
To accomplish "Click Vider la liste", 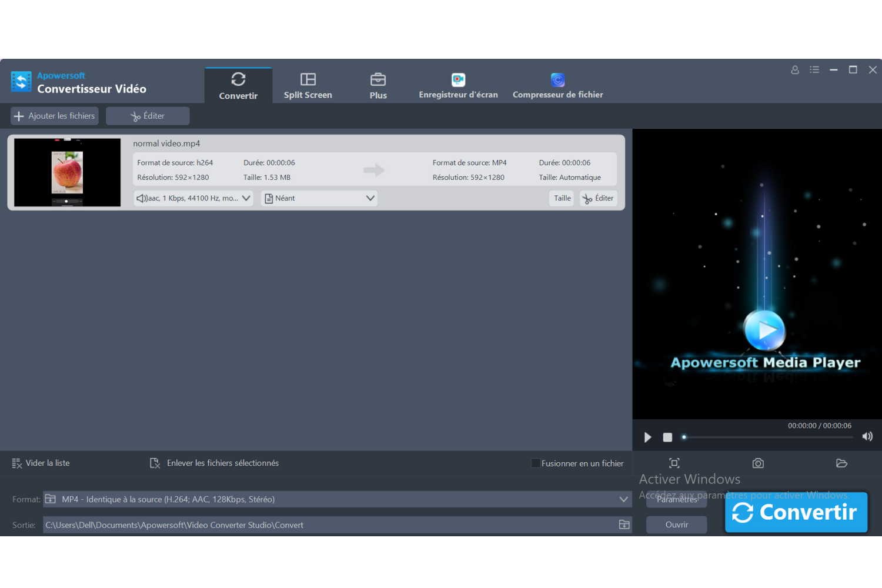I will (x=41, y=463).
